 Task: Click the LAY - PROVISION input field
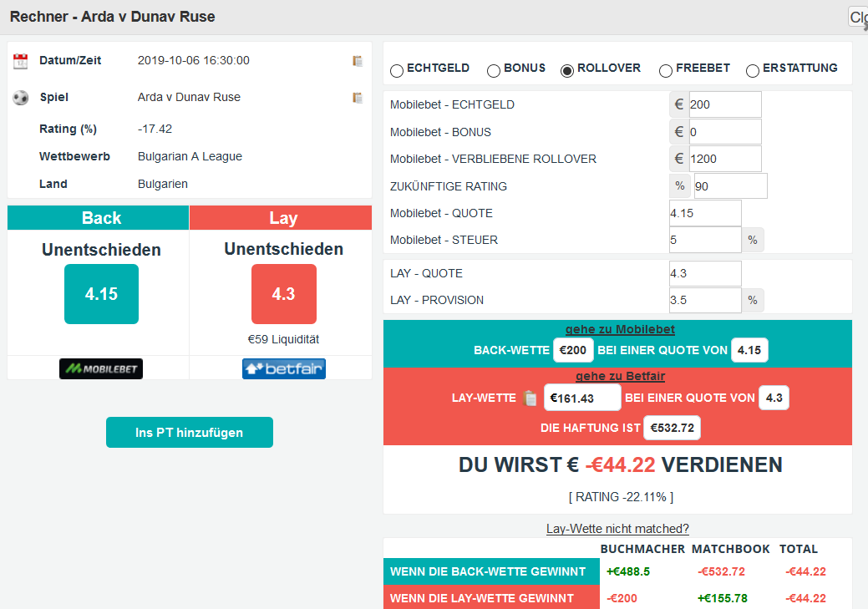pyautogui.click(x=704, y=300)
